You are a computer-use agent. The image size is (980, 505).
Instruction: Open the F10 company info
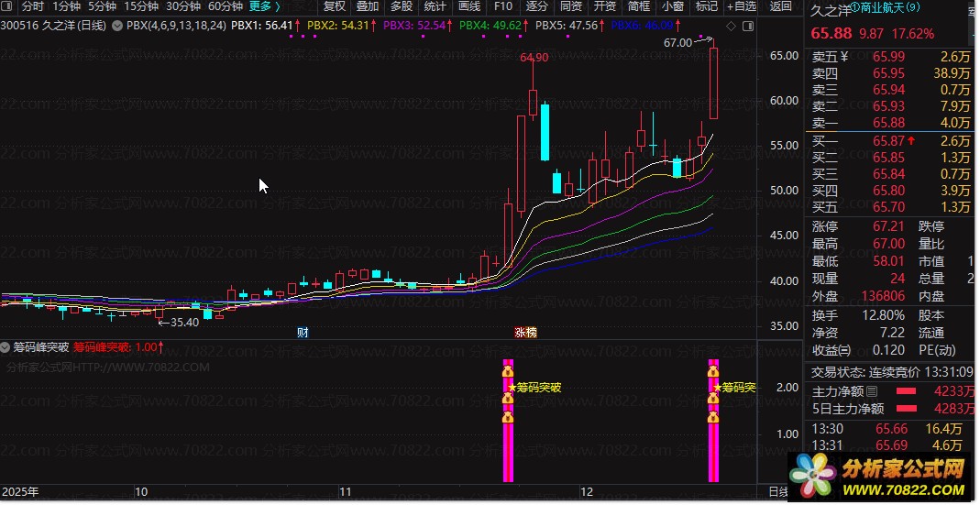pos(502,7)
